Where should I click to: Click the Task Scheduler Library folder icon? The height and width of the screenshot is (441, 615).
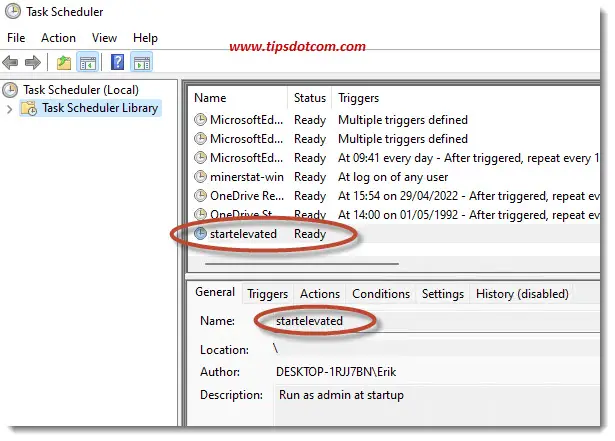pos(29,108)
